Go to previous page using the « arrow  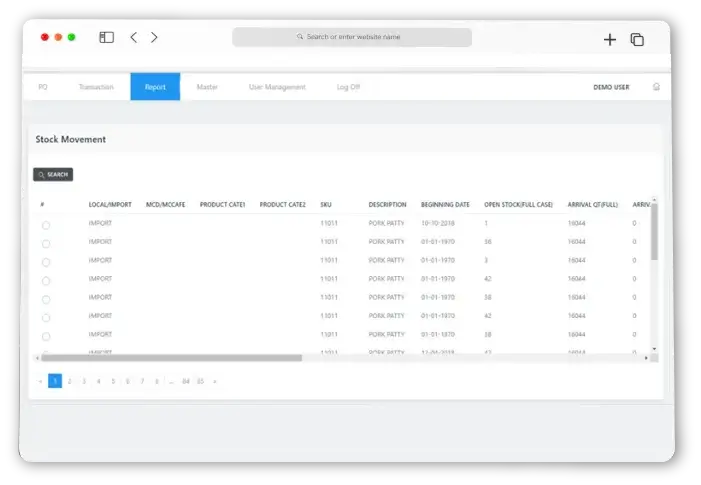tap(40, 381)
